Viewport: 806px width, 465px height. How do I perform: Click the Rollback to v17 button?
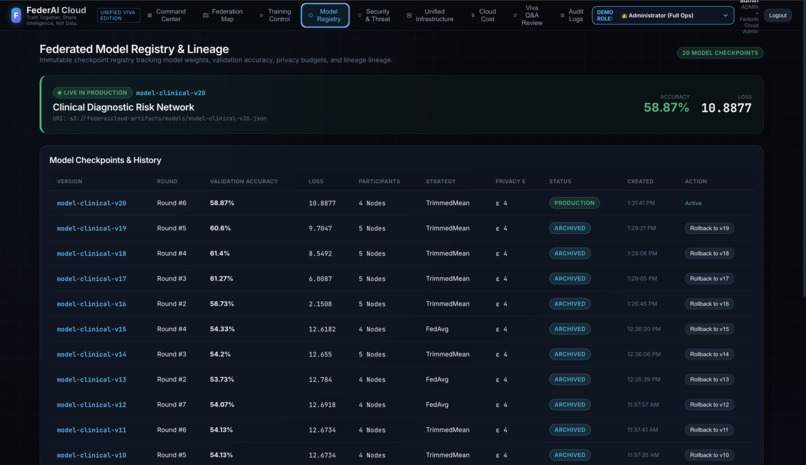tap(709, 278)
